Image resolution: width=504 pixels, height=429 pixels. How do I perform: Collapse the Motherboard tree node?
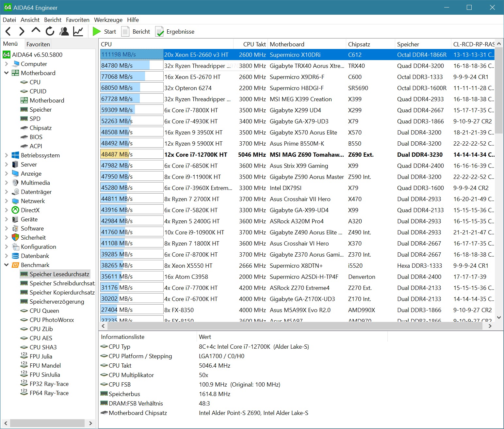pos(6,73)
